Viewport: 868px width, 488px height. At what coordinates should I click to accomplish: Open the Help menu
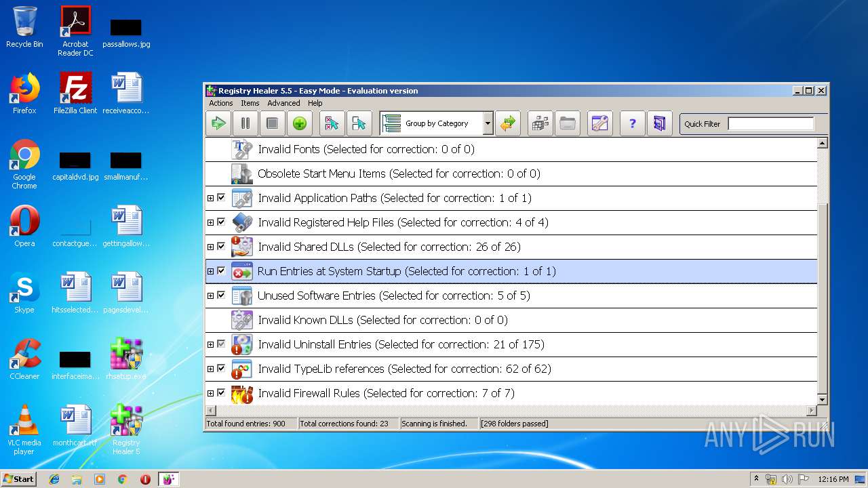315,103
